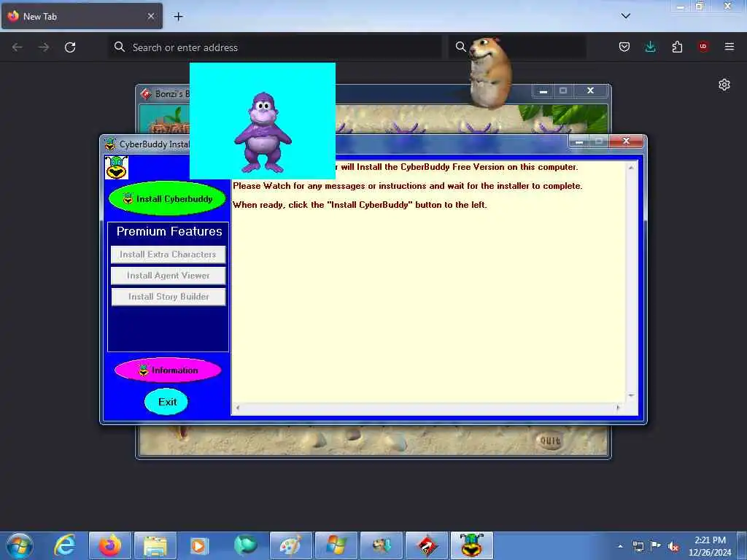
Task: Click Install Story Builder button
Action: [169, 296]
